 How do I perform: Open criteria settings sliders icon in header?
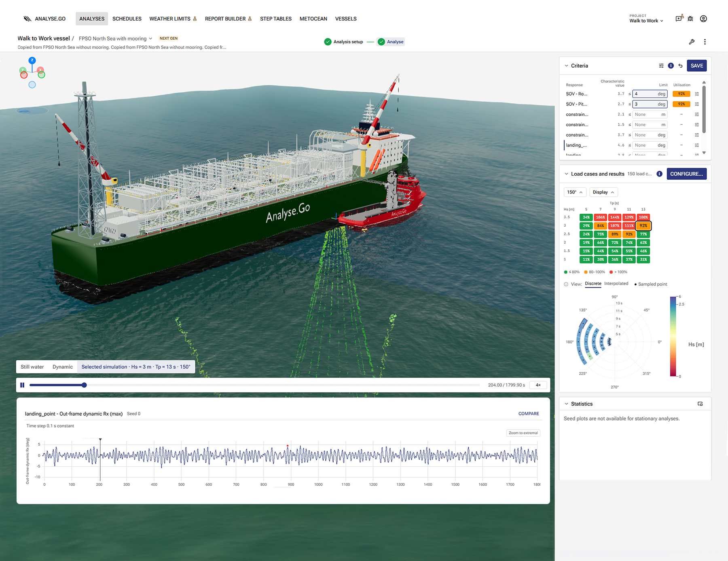pyautogui.click(x=661, y=66)
